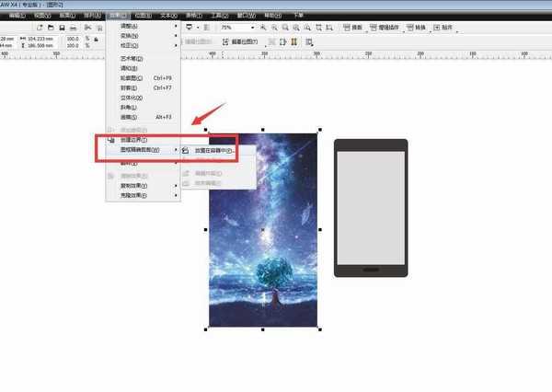Click the Save disk icon
552x392 pixels.
(61, 29)
